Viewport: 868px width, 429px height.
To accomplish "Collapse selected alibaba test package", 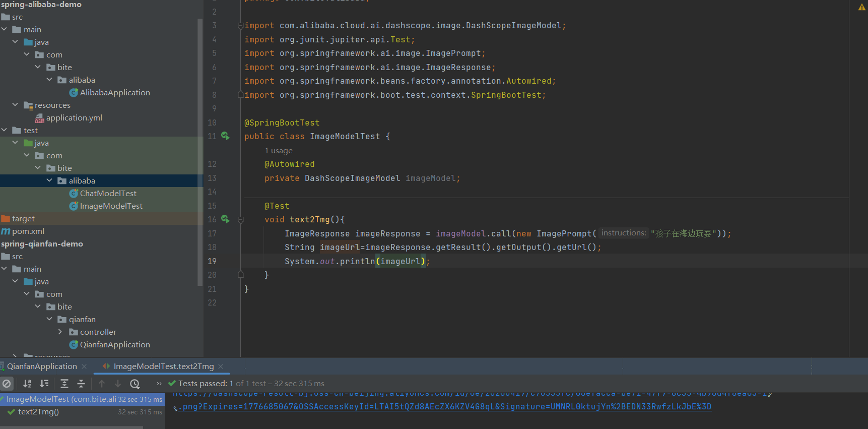I will coord(49,180).
